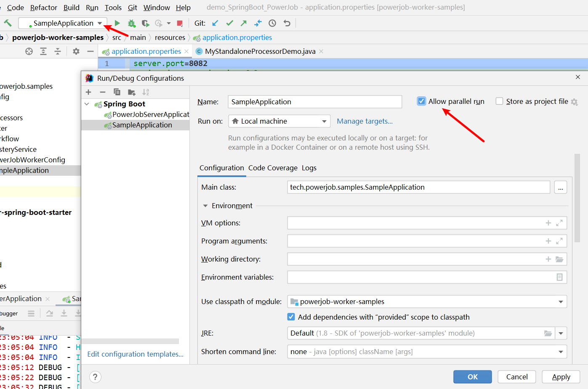The height and width of the screenshot is (389, 588).
Task: Close application.properties editor tab
Action: click(x=186, y=51)
